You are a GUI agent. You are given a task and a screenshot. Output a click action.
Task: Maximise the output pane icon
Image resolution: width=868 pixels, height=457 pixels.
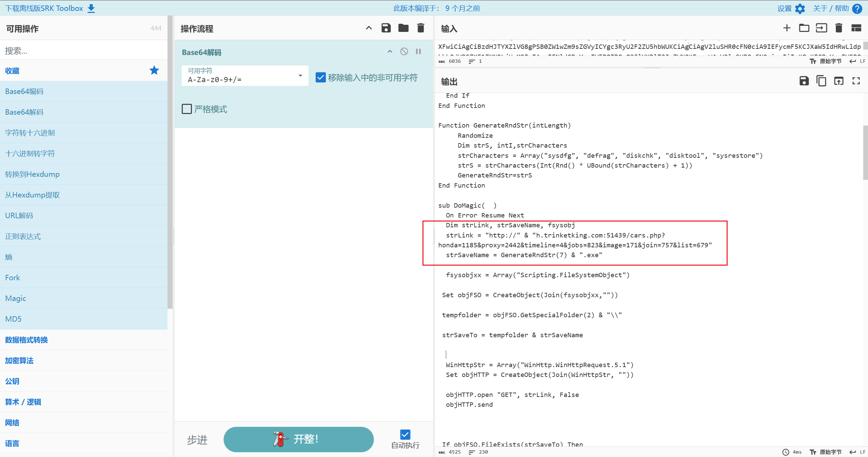[x=856, y=81]
